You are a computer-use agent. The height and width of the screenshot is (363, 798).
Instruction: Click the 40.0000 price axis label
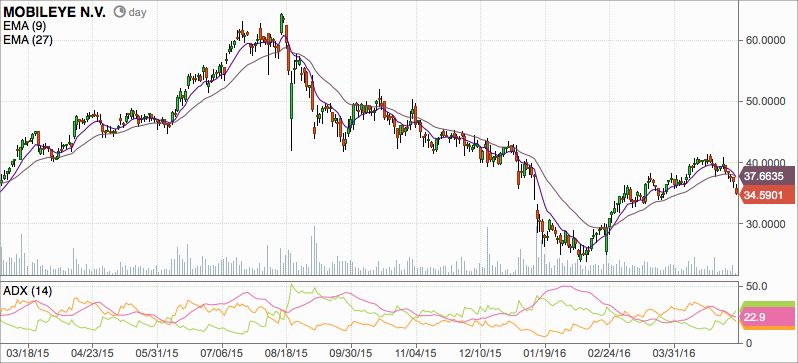[766, 162]
